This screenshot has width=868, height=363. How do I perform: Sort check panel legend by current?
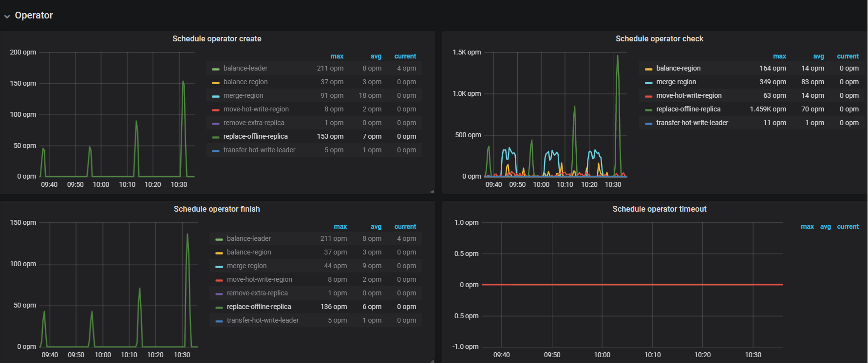[x=848, y=56]
